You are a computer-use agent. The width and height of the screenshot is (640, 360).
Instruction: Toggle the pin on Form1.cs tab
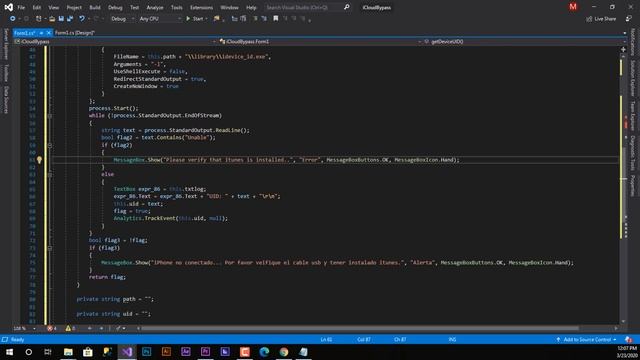(41, 33)
